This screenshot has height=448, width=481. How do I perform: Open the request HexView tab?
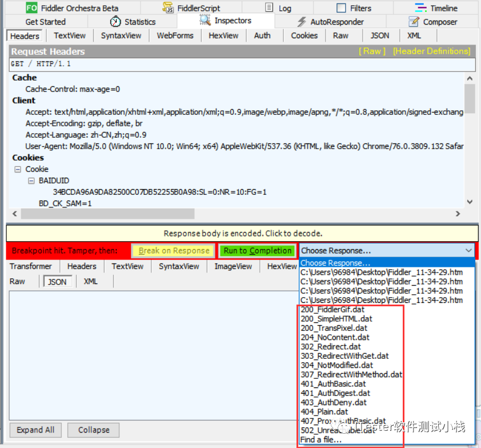tap(223, 35)
